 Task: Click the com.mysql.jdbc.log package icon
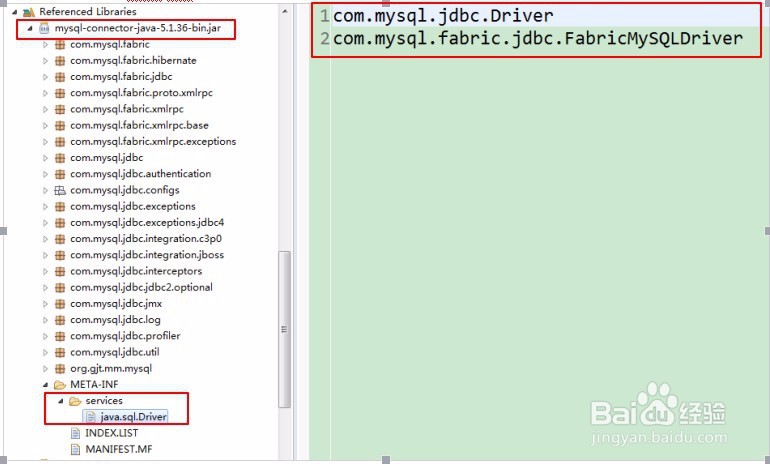click(x=60, y=320)
